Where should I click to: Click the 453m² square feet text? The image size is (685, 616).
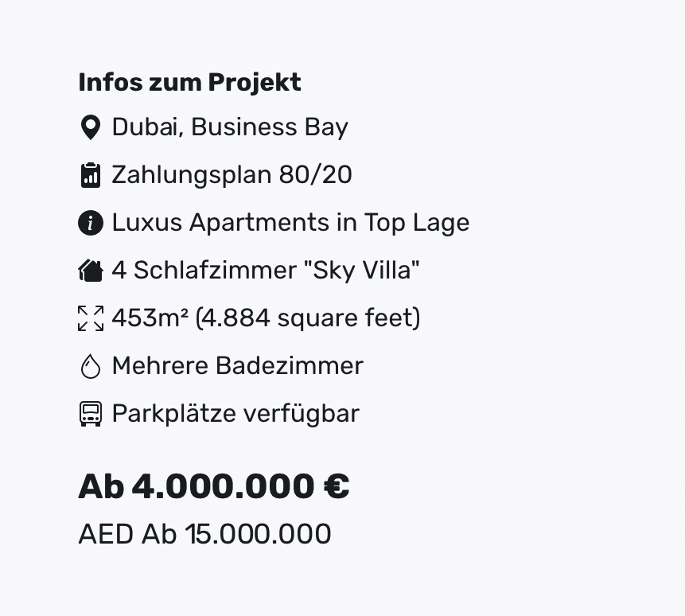(x=266, y=318)
